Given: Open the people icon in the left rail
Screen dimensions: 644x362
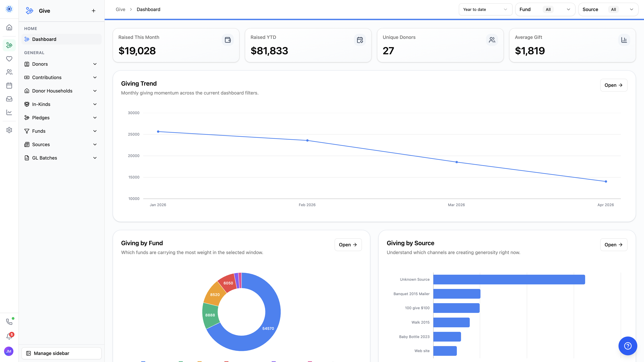Looking at the screenshot, I should (9, 72).
